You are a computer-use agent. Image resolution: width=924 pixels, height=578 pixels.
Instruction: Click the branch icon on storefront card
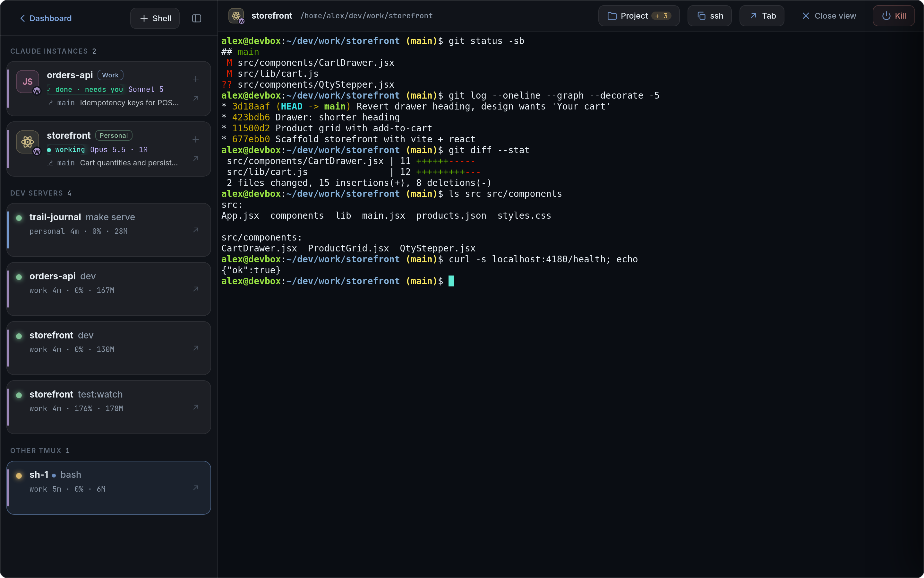(x=50, y=163)
